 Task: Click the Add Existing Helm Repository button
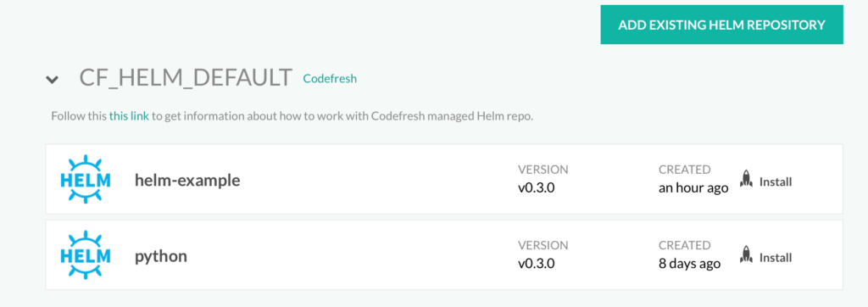[721, 25]
